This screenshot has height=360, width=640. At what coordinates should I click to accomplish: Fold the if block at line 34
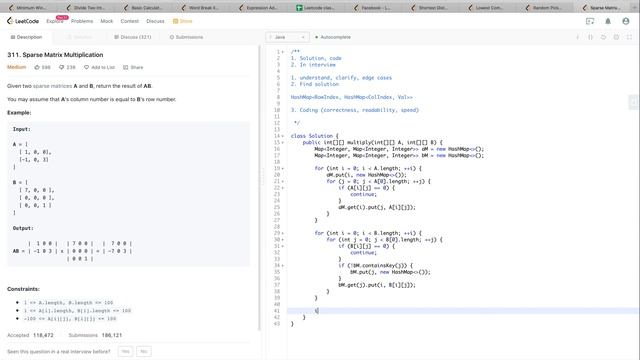pos(283,265)
